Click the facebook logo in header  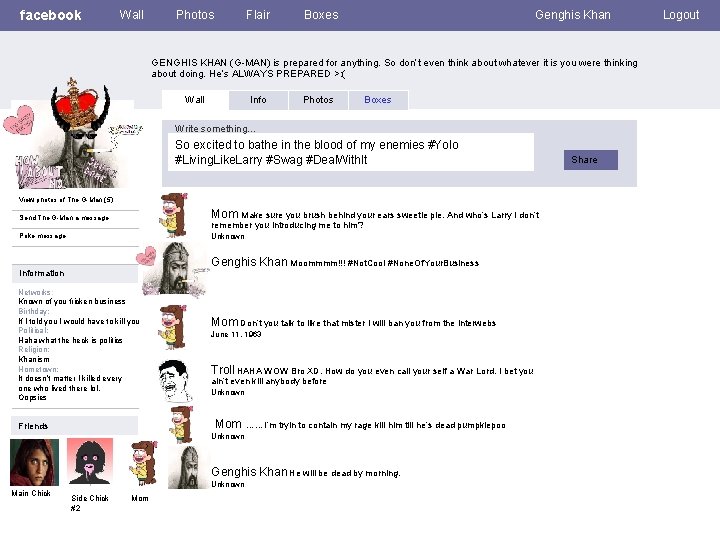[x=51, y=15]
